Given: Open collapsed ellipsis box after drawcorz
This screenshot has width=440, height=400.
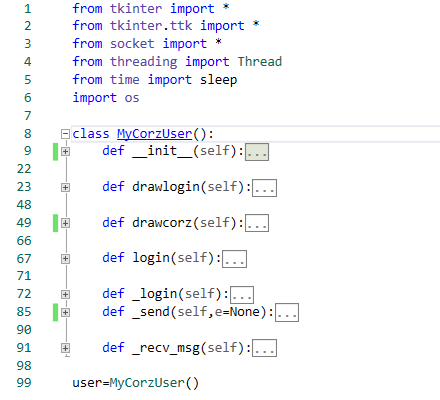Looking at the screenshot, I should pyautogui.click(x=257, y=223).
